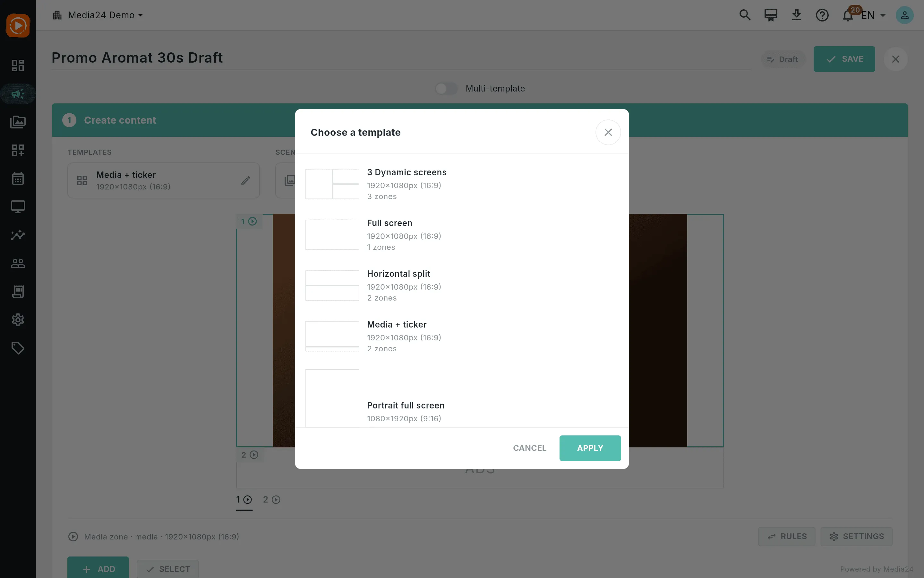Open the templates grid-plus sidebar icon
Image resolution: width=924 pixels, height=578 pixels.
coord(18,150)
